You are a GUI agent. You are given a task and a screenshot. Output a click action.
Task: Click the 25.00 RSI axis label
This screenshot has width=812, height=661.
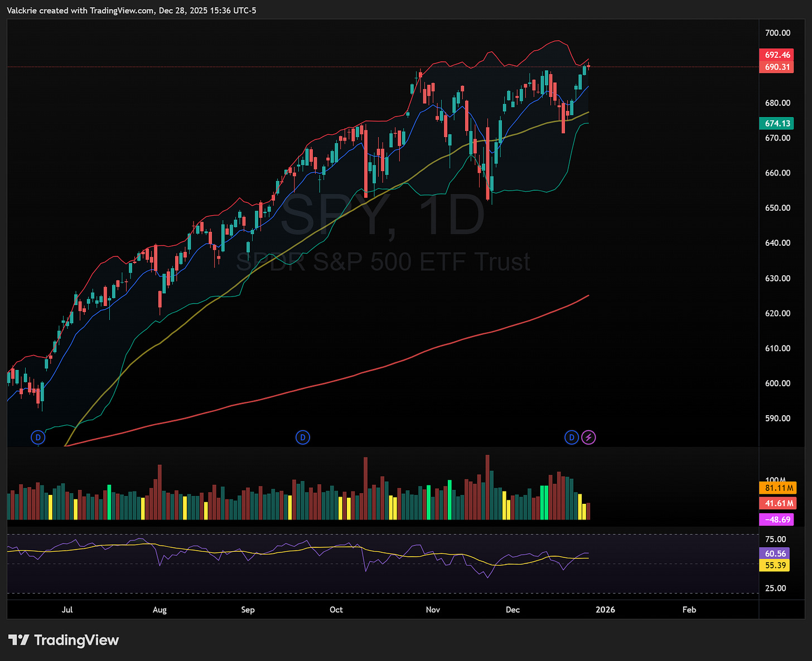tap(775, 589)
